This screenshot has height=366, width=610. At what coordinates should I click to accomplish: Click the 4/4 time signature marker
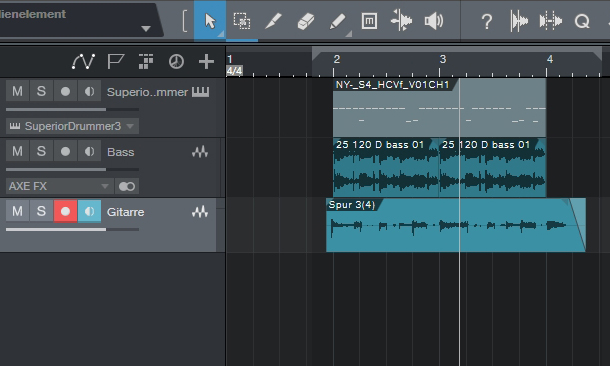coord(234,71)
